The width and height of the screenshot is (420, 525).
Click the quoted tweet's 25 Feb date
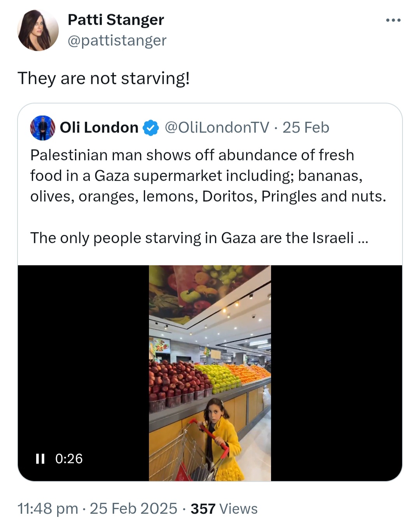[x=306, y=128]
